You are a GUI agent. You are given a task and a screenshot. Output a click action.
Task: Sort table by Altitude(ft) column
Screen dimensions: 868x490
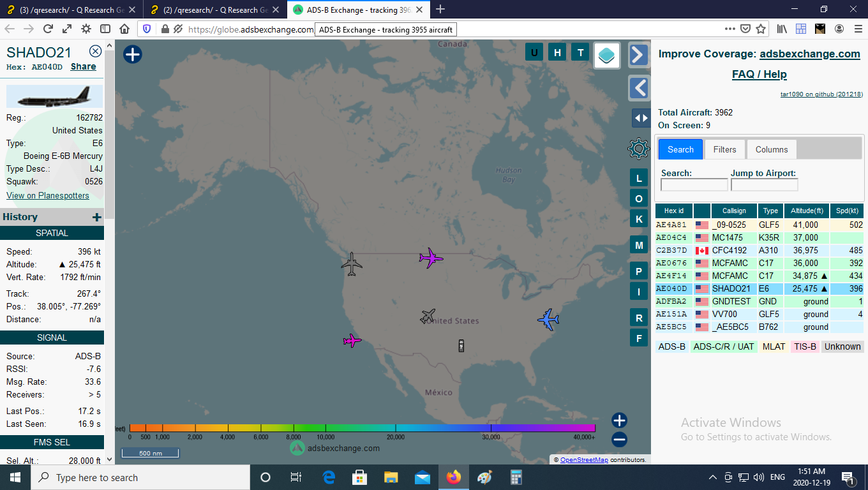click(x=807, y=211)
